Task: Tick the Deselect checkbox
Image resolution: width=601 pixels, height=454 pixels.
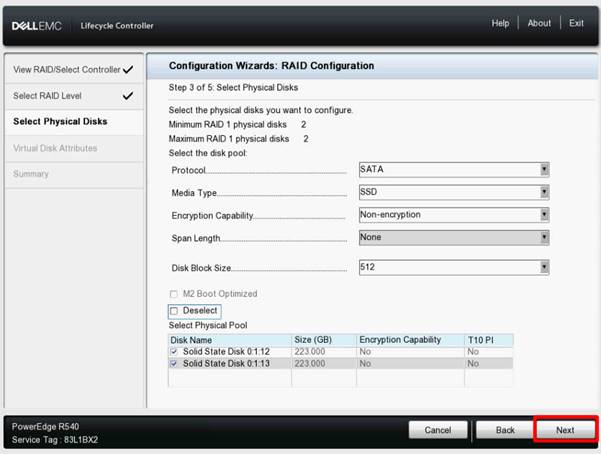Action: [174, 311]
